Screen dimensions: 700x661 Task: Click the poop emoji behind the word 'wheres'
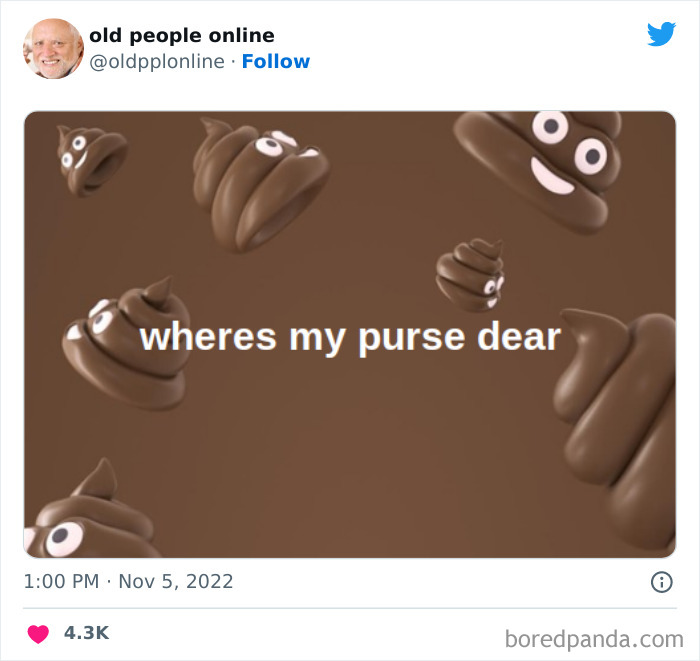point(125,343)
